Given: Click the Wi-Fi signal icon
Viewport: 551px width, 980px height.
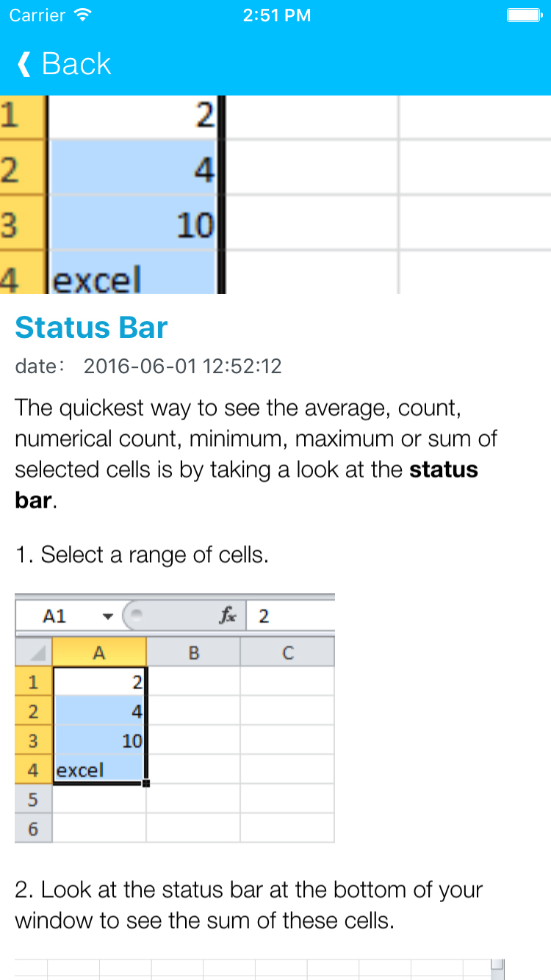Looking at the screenshot, I should pyautogui.click(x=84, y=15).
